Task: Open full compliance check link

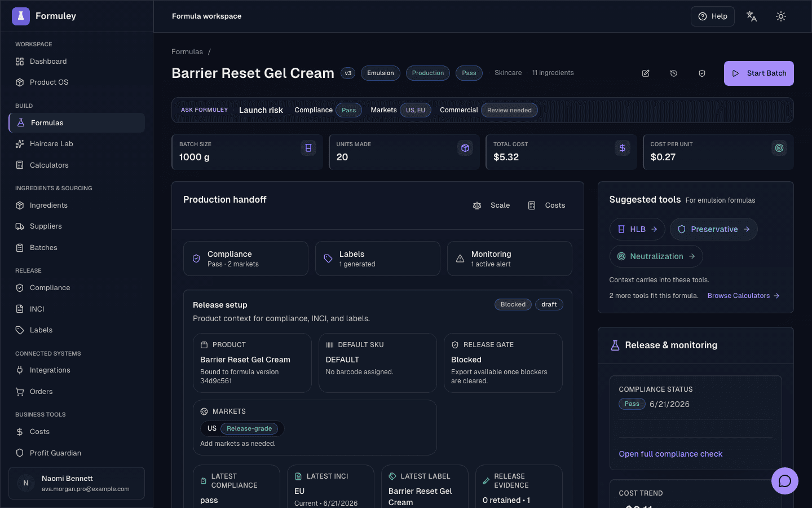Action: pos(670,454)
